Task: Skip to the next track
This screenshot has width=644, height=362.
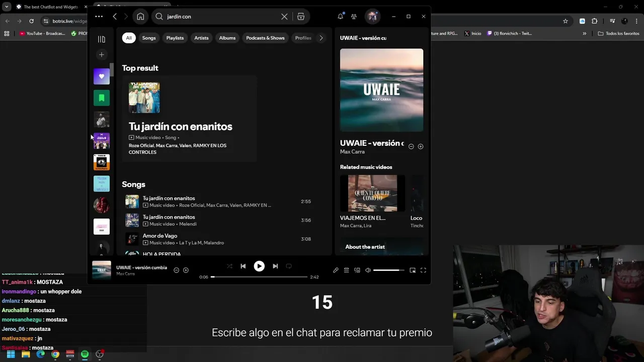Action: [x=275, y=266]
